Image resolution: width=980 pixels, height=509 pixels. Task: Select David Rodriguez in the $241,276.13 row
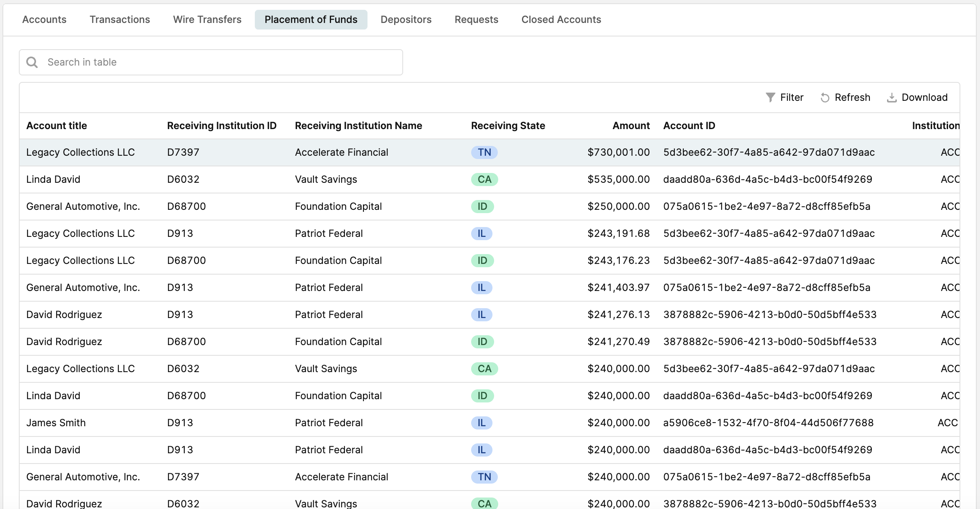pos(64,315)
